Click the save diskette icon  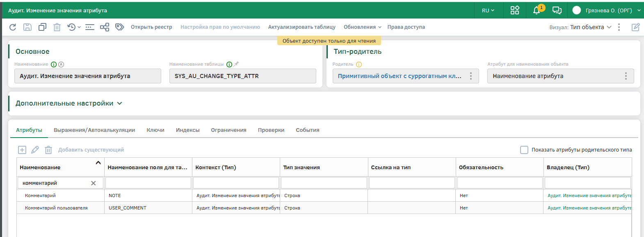[27, 27]
